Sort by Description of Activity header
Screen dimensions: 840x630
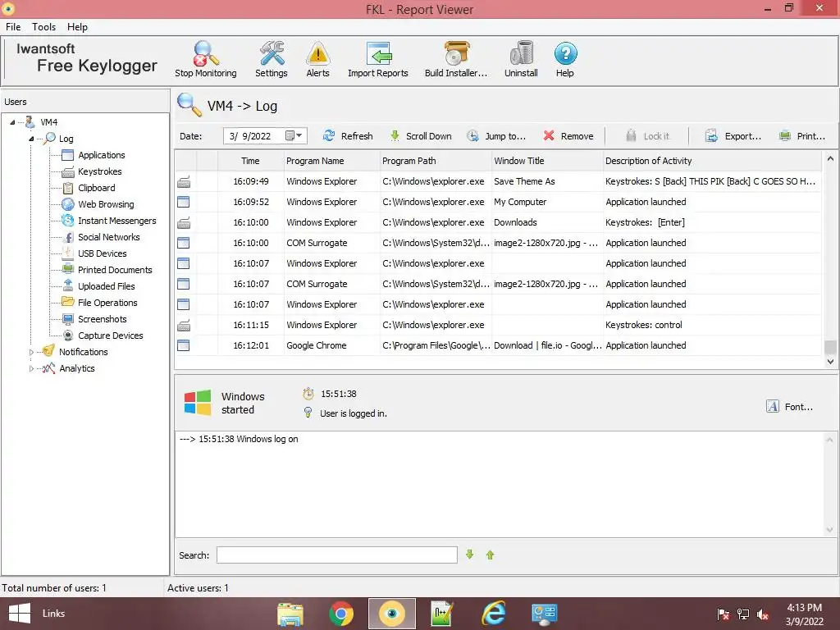pyautogui.click(x=712, y=161)
